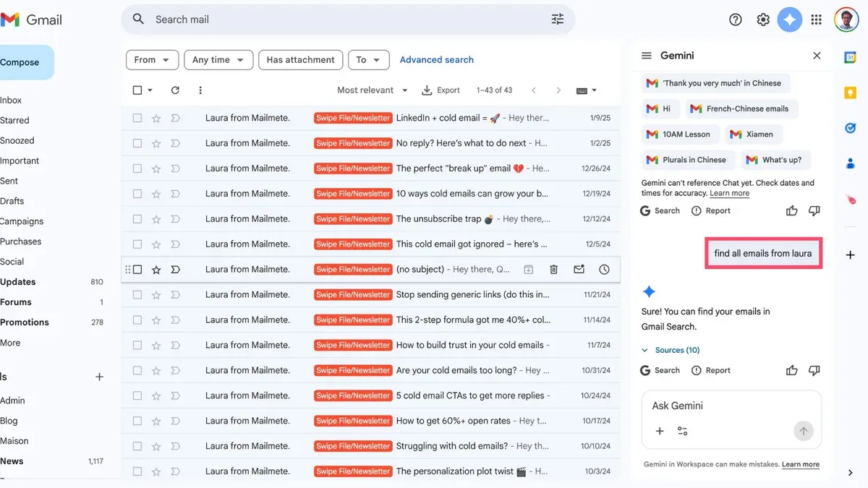Open the More options three-dot menu
This screenshot has width=868, height=488.
point(200,90)
